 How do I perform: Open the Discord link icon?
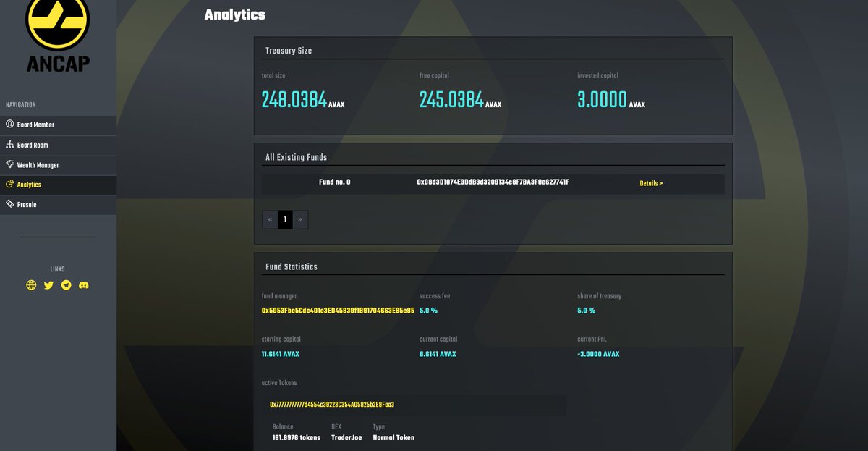pyautogui.click(x=84, y=285)
